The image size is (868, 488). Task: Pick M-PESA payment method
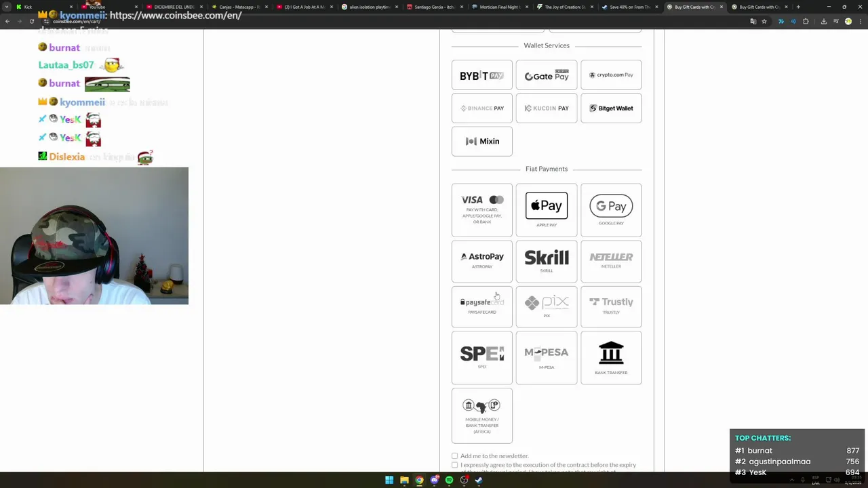pos(547,357)
